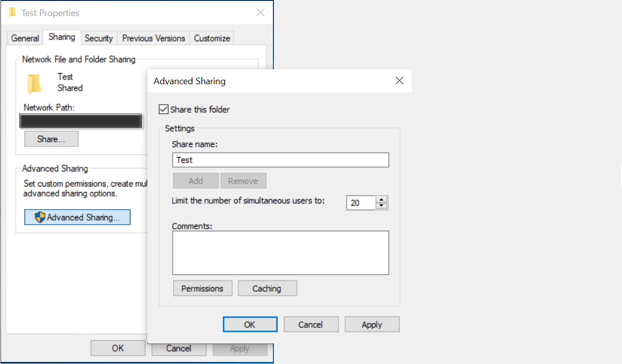This screenshot has width=622, height=364.
Task: Click the Share... button
Action: click(x=51, y=139)
